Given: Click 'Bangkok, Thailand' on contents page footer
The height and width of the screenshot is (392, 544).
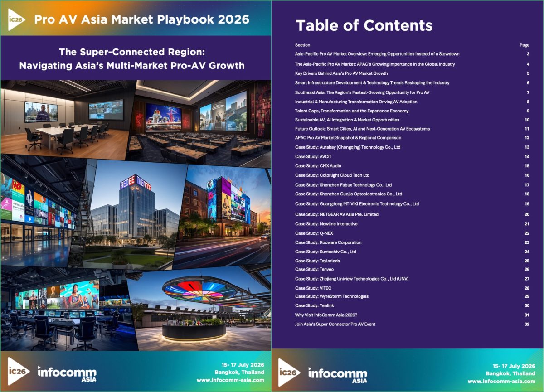Looking at the screenshot, I should coord(510,374).
